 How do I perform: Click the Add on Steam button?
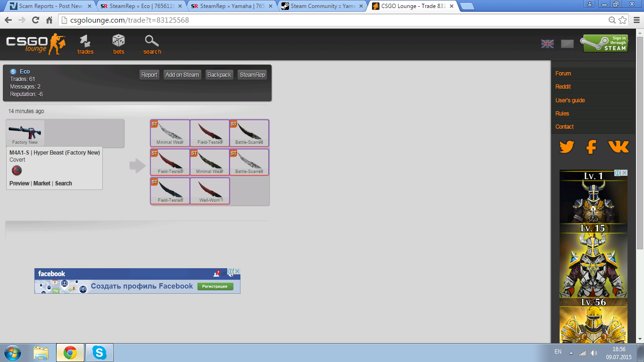[182, 75]
